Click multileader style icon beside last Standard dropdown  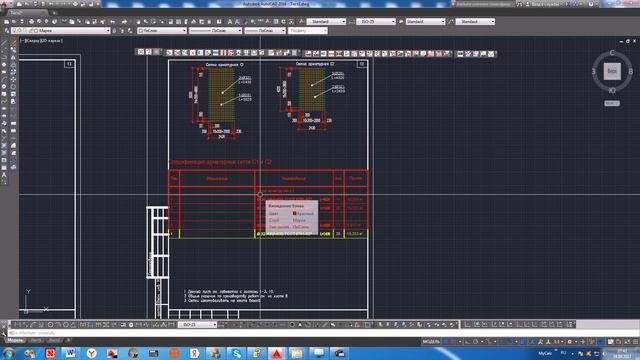451,22
